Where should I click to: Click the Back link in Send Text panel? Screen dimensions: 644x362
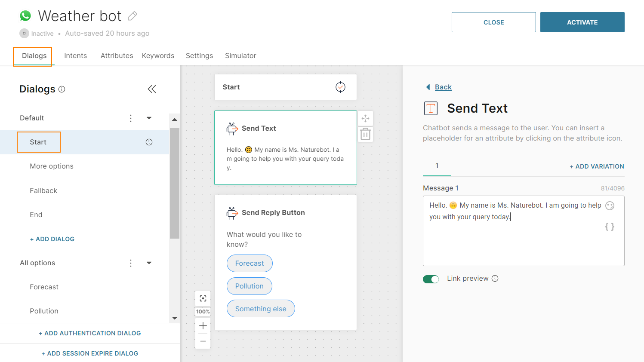[443, 87]
